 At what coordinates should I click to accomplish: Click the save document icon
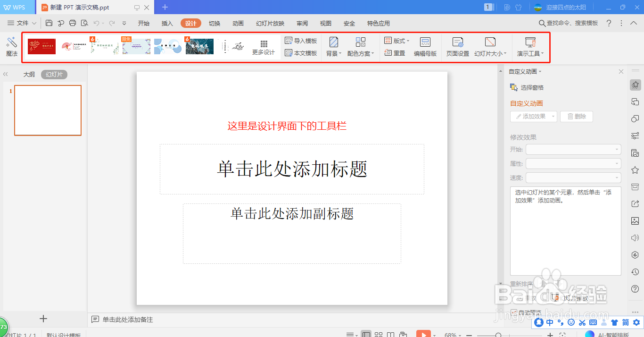pos(49,23)
